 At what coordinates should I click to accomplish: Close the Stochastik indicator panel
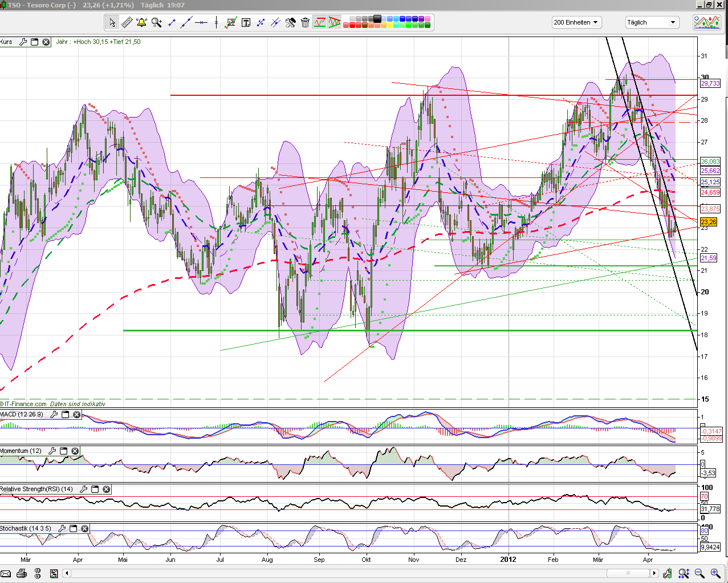click(x=85, y=528)
